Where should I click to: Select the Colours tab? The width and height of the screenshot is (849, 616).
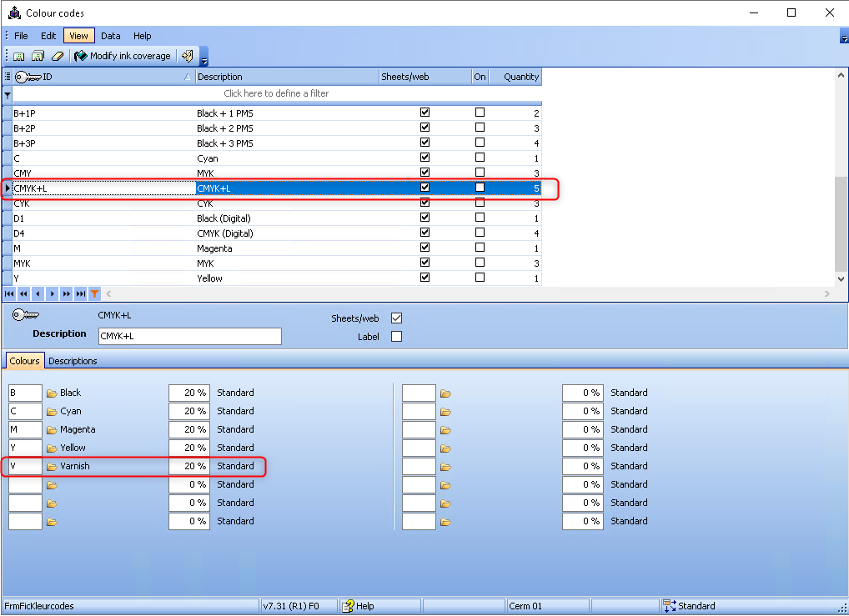(24, 360)
